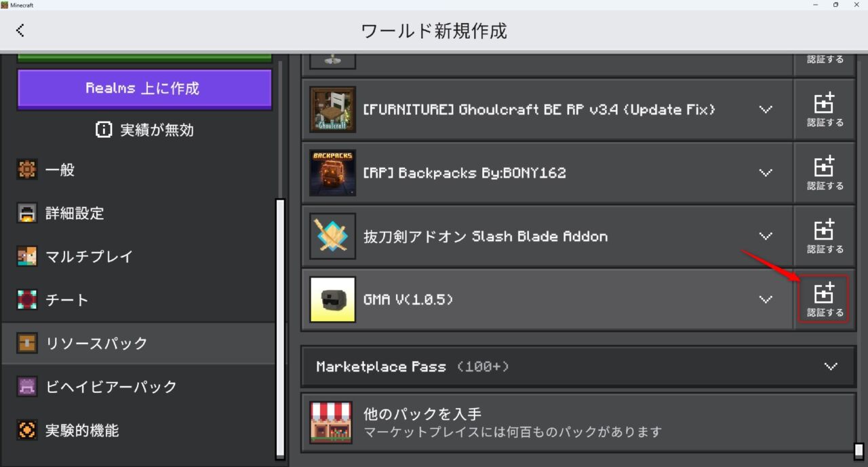Expand the Slash Blade Addon pack details
Viewport: 868px width, 467px height.
(x=766, y=236)
